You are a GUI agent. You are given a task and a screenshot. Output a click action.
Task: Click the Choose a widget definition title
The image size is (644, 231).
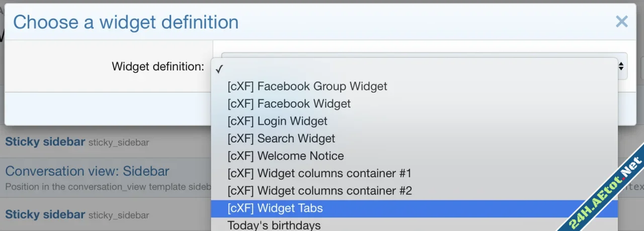coord(126,22)
